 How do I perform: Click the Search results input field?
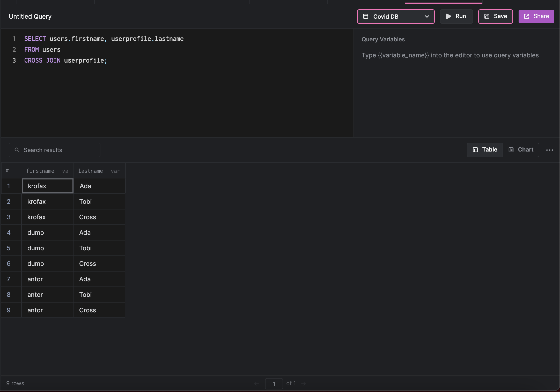[60, 150]
